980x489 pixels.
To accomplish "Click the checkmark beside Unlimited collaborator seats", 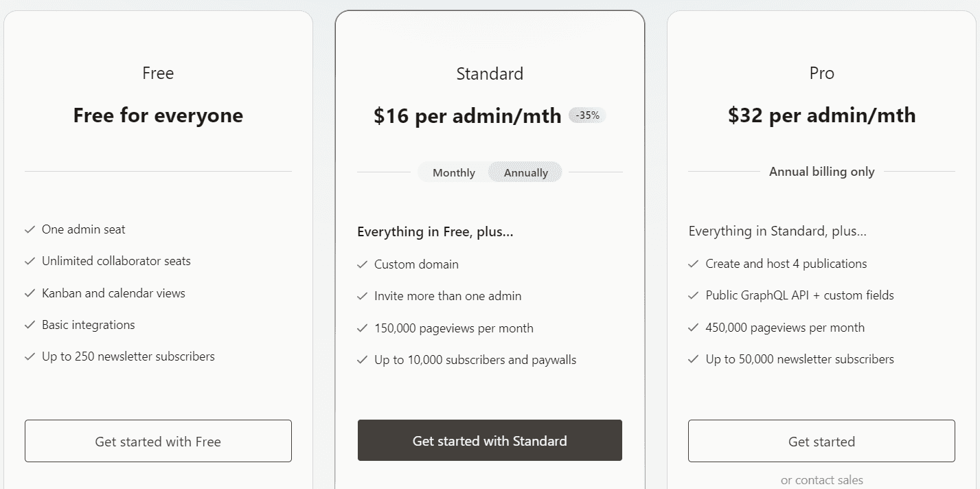I will 29,261.
